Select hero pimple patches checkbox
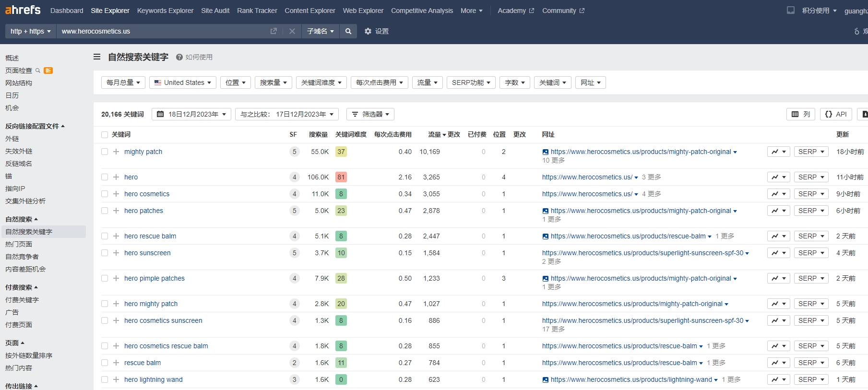 (105, 278)
